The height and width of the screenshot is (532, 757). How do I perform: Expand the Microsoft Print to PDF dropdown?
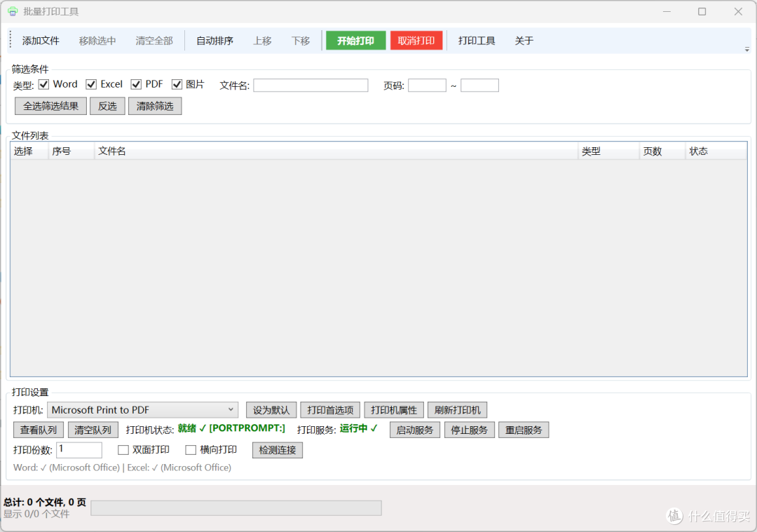click(142, 410)
